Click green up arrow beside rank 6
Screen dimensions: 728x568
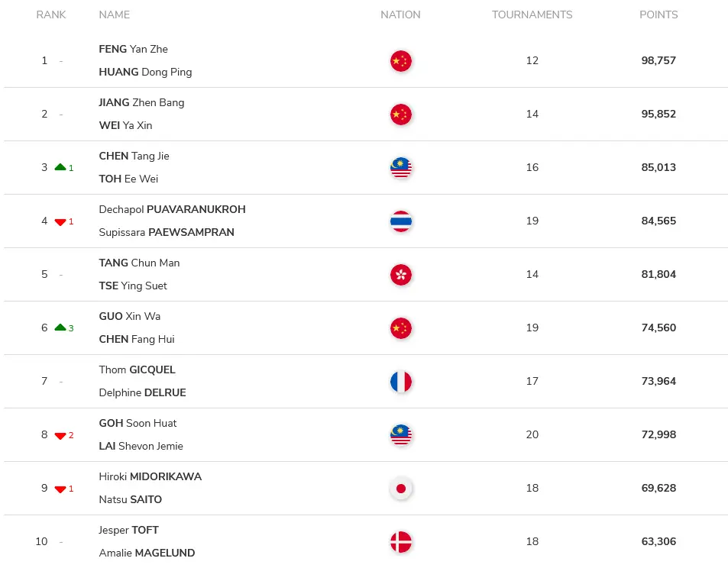60,328
